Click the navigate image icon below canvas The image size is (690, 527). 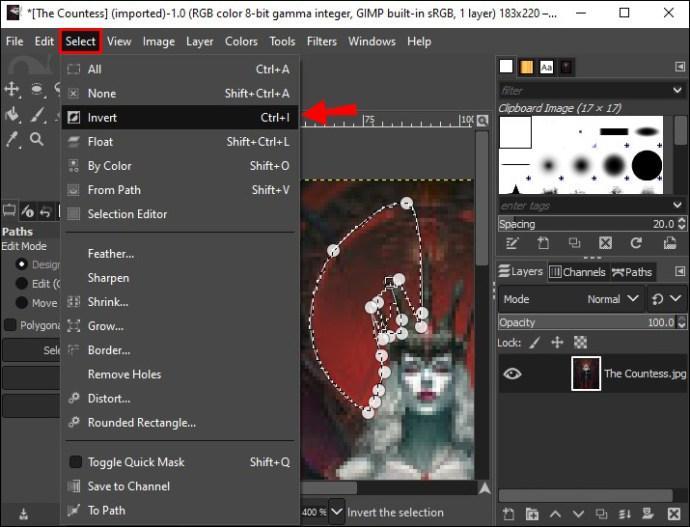tap(484, 488)
